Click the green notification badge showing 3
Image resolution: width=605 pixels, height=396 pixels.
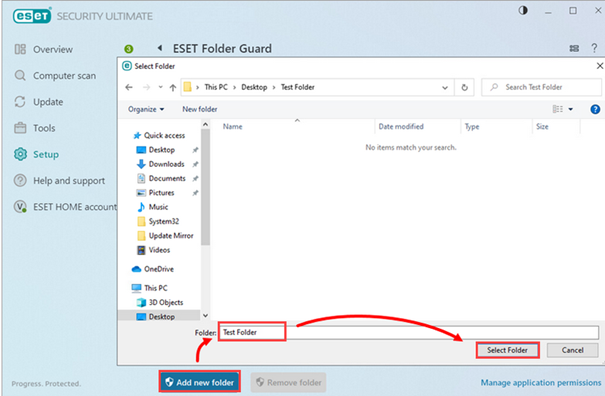[128, 49]
